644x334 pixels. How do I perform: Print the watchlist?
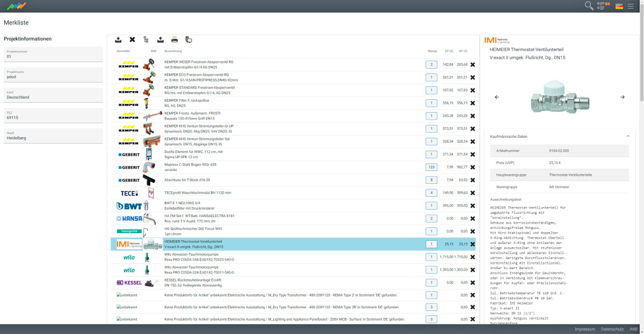(x=174, y=40)
